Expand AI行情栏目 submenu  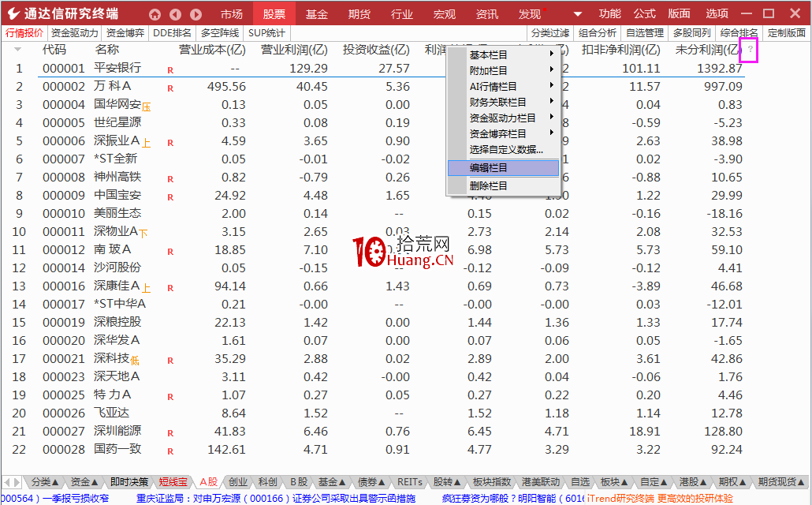503,86
